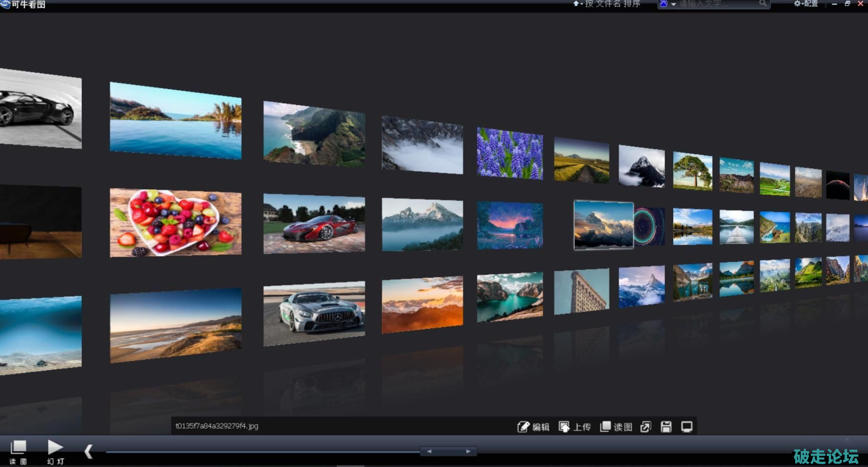This screenshot has width=868, height=467.
Task: Click the left chevron back arrow
Action: coord(88,451)
